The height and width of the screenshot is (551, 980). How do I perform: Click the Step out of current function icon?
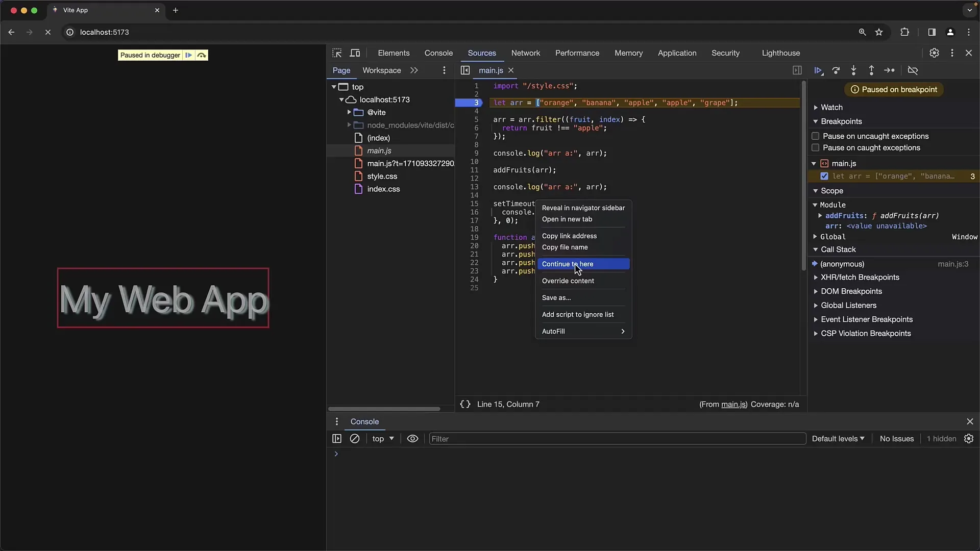click(x=872, y=70)
